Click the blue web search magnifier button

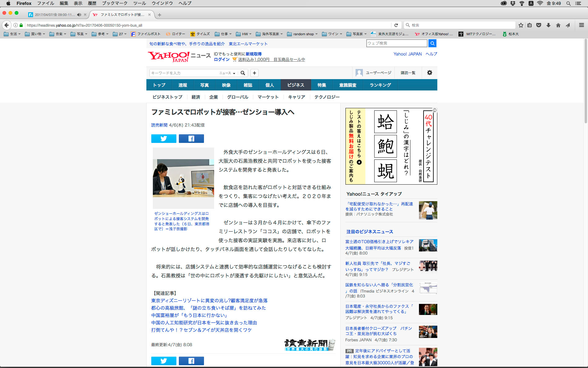point(432,43)
